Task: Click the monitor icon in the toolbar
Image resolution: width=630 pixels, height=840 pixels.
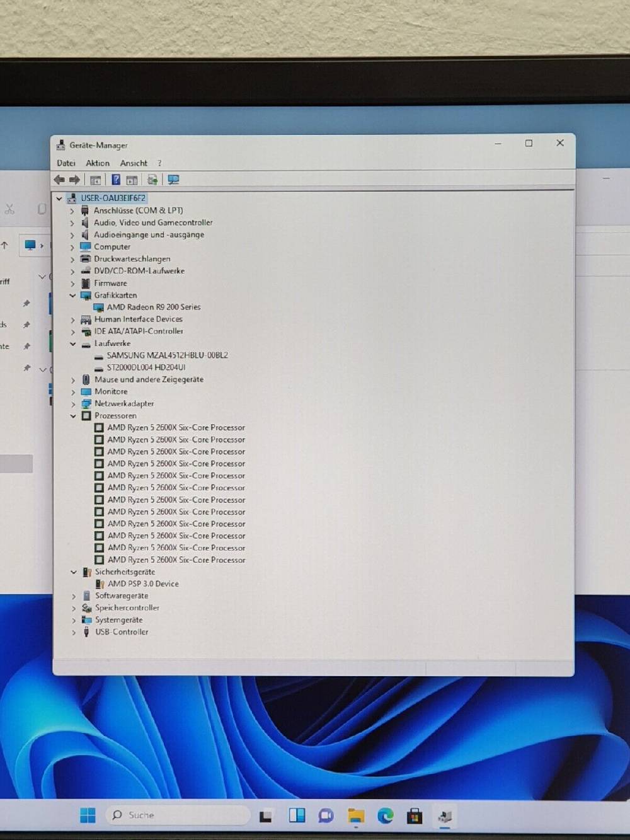Action: tap(173, 180)
